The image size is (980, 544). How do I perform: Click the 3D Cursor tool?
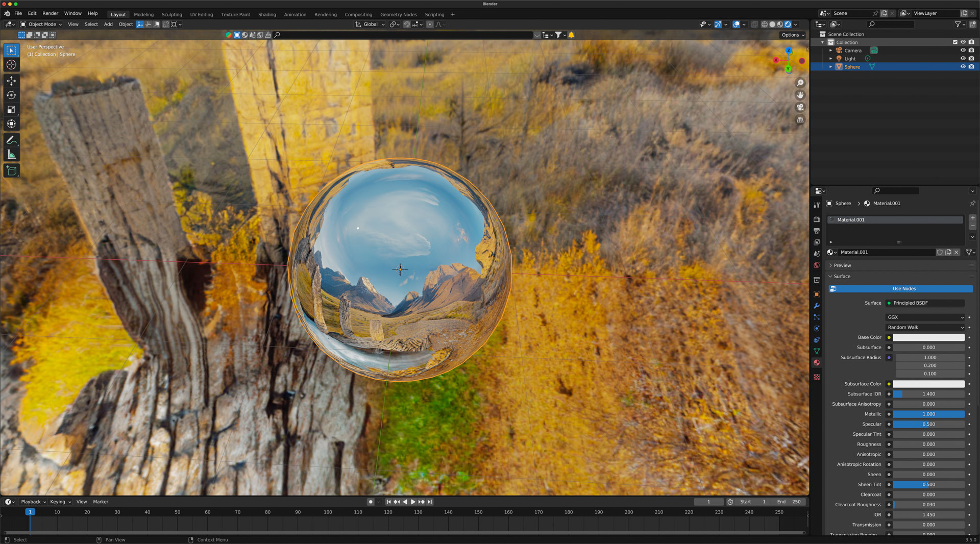(x=11, y=65)
